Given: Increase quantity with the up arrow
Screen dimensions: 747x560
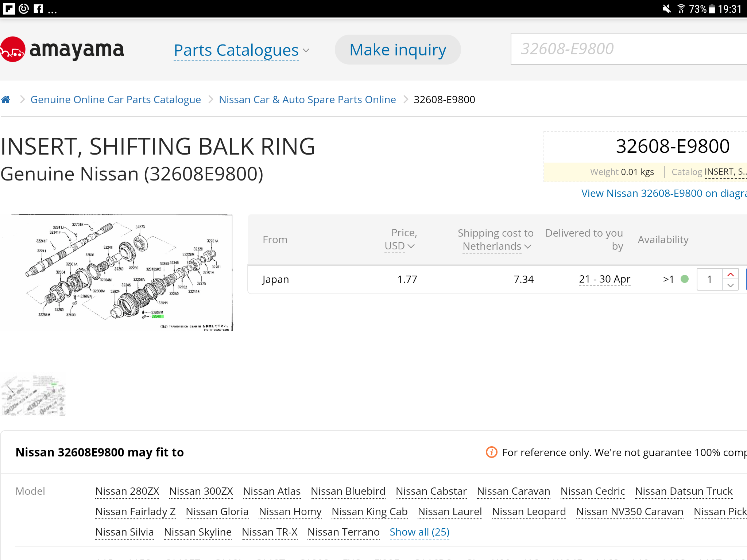Looking at the screenshot, I should click(x=730, y=274).
